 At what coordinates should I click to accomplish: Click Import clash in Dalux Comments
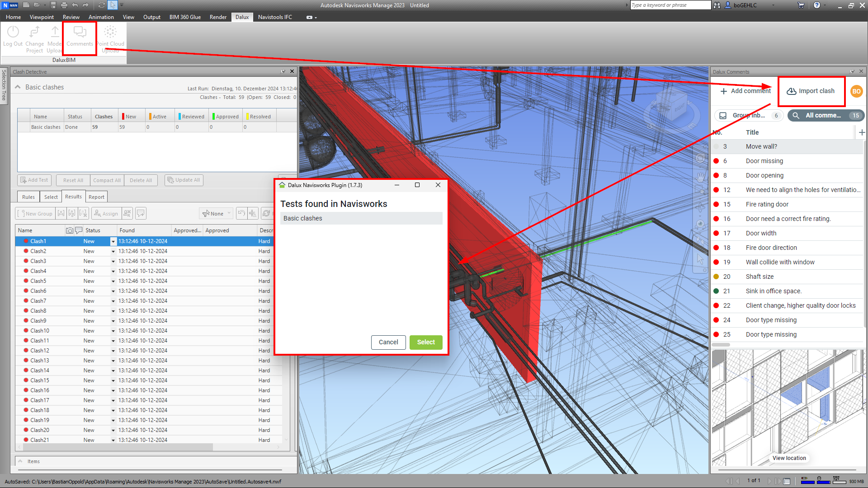(x=811, y=91)
